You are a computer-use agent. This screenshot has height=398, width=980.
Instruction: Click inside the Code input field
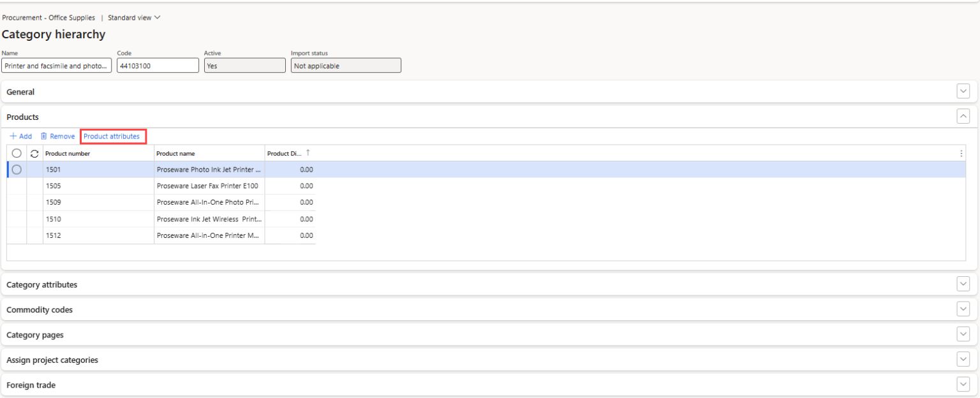coord(157,65)
